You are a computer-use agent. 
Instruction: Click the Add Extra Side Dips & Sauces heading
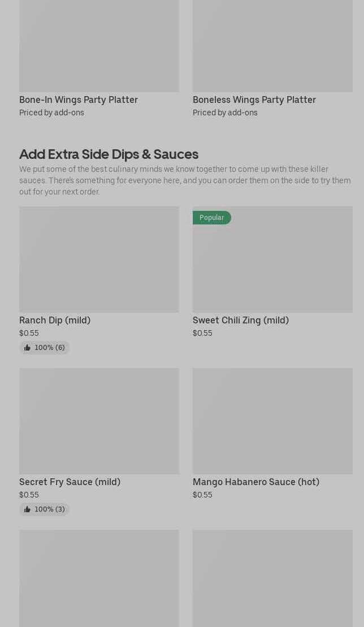pos(109,154)
